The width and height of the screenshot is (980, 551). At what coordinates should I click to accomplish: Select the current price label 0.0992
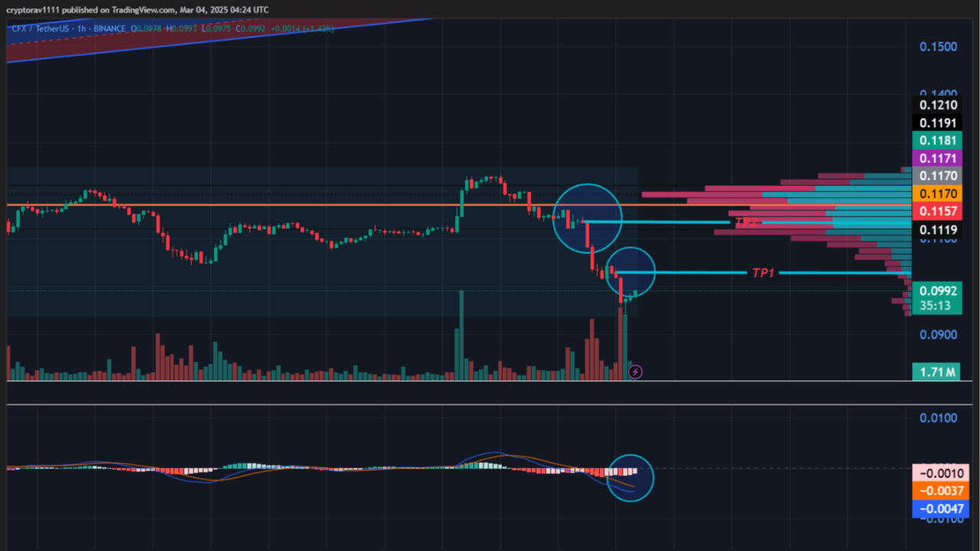pyautogui.click(x=937, y=291)
